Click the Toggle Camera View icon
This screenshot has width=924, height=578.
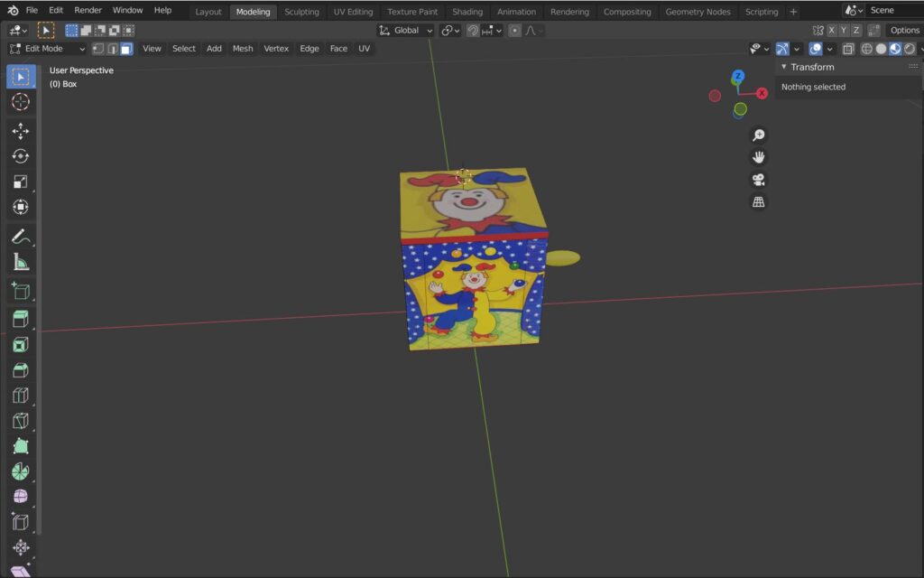pyautogui.click(x=759, y=180)
